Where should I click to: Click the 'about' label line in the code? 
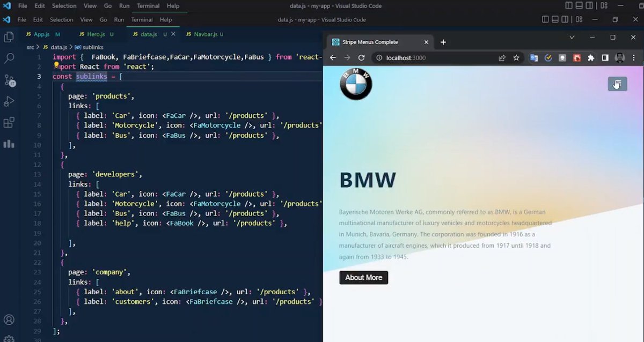[193, 292]
